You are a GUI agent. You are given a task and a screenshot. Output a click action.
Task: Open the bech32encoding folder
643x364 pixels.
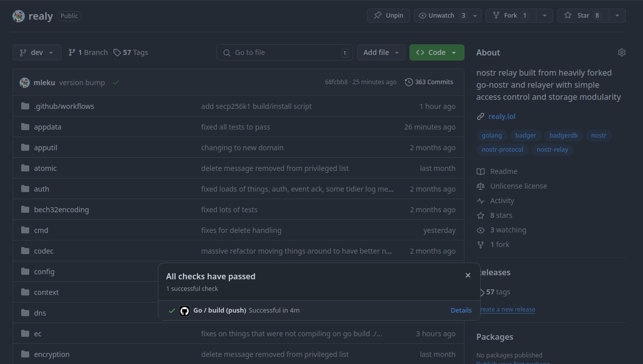tap(62, 210)
